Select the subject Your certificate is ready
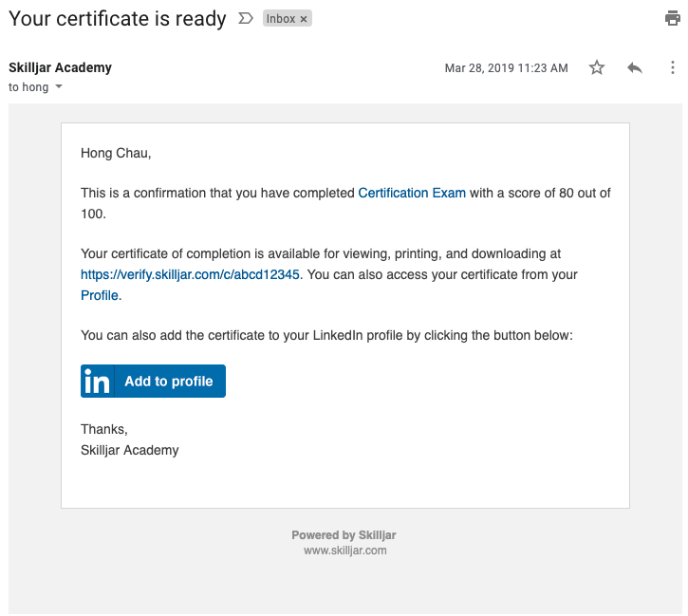688x616 pixels. pyautogui.click(x=118, y=19)
